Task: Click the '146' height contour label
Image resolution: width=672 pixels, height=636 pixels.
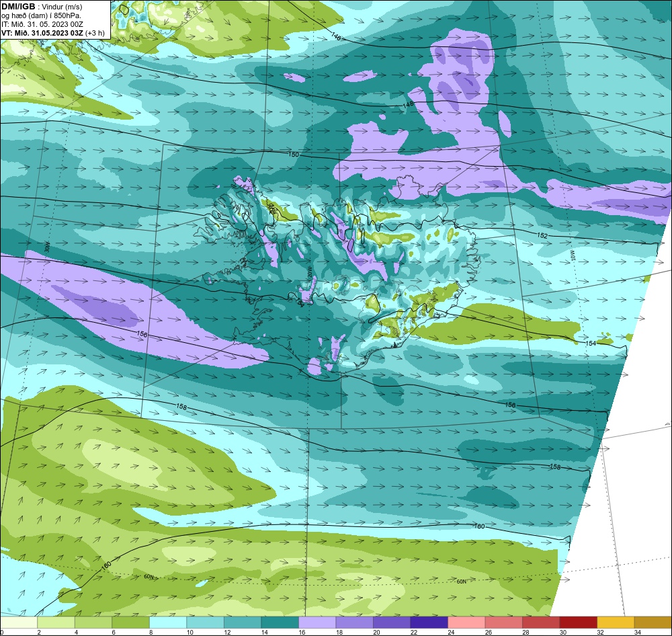Action: point(337,38)
